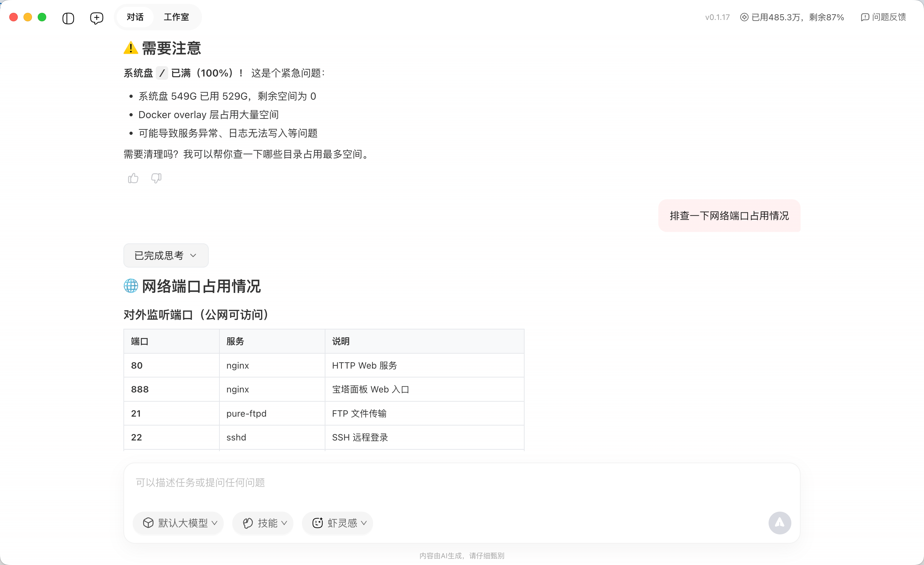Switch to the 工作室 tab
The image size is (924, 565).
tap(176, 17)
